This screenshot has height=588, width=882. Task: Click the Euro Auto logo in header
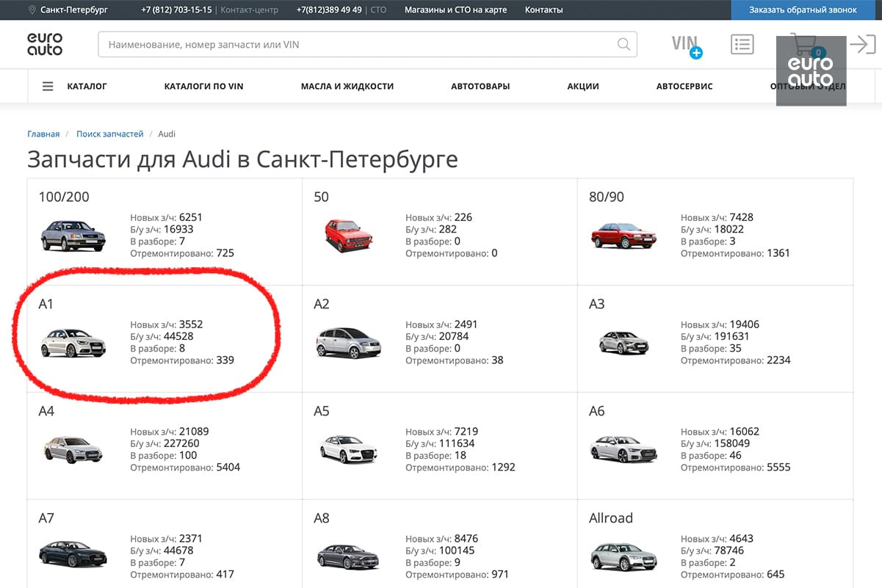point(45,45)
